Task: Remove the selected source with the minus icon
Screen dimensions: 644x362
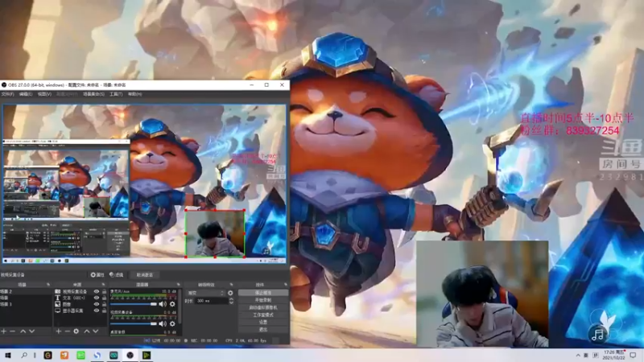Action: (67, 331)
